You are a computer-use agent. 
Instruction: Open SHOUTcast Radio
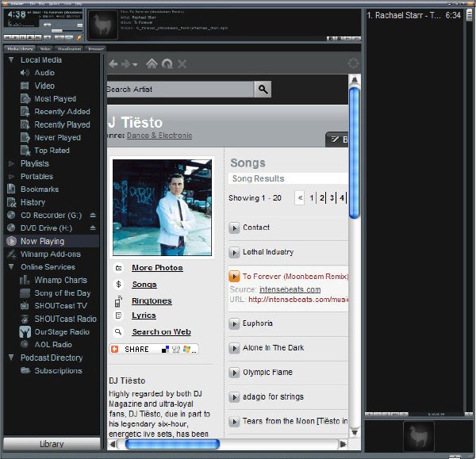[x=65, y=319]
